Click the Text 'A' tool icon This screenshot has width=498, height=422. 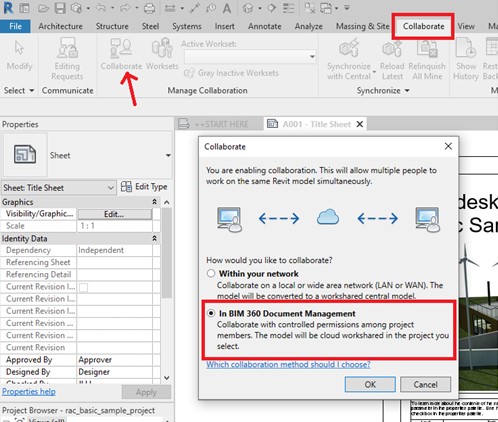pyautogui.click(x=227, y=8)
